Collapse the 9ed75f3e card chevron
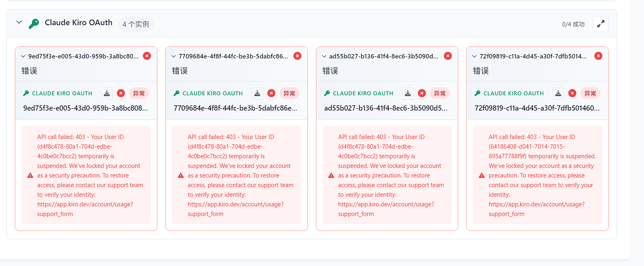This screenshot has width=644, height=266. (23, 56)
